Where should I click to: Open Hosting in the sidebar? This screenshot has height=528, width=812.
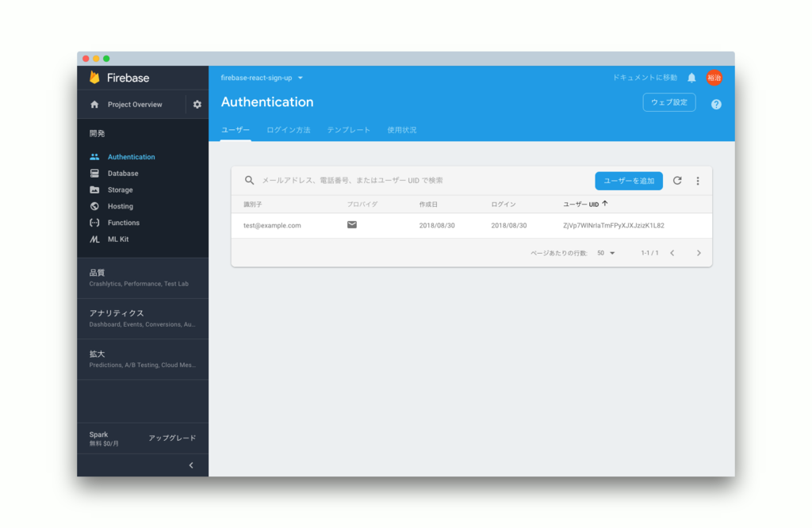point(121,206)
